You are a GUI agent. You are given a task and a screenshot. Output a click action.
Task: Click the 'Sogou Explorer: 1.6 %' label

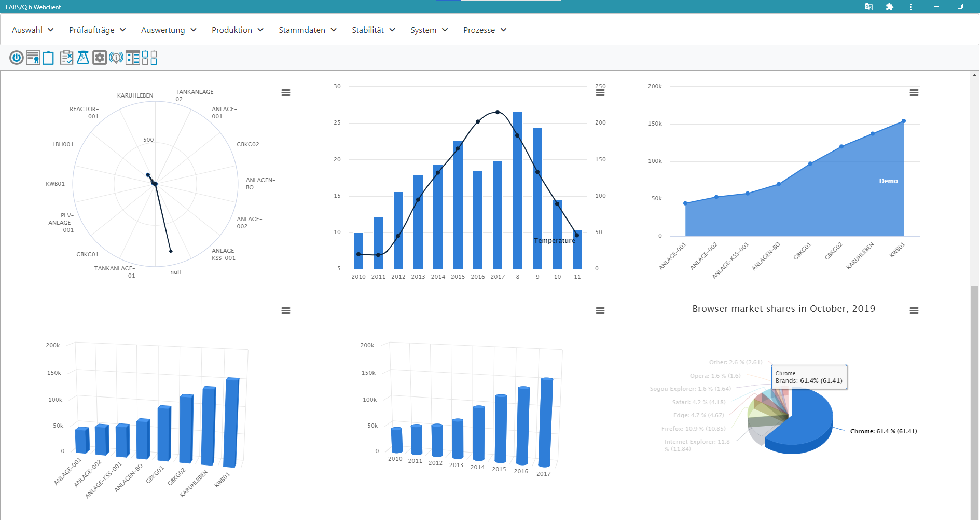[x=691, y=389]
